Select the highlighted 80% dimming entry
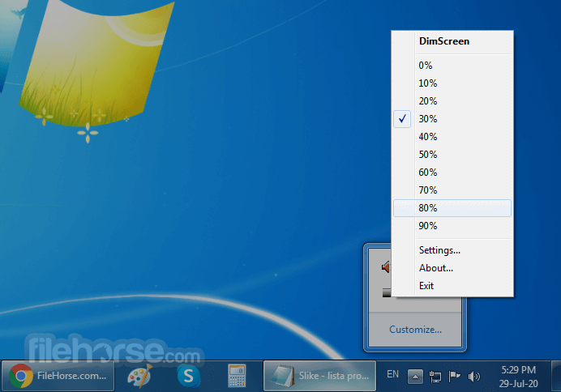Image resolution: width=561 pixels, height=392 pixels. [452, 208]
